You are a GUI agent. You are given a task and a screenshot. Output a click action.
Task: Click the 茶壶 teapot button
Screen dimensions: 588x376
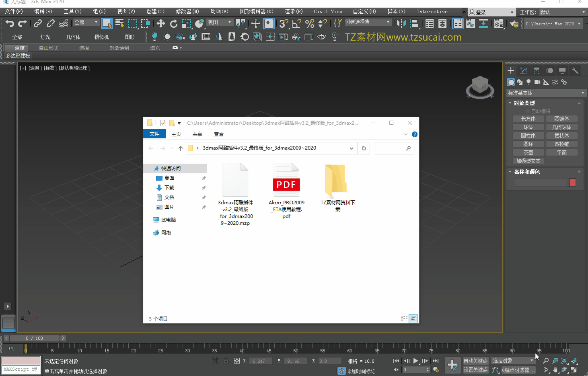528,152
